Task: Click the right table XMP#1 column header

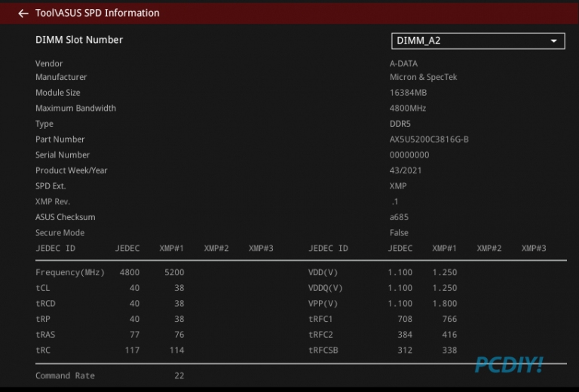Action: (445, 249)
